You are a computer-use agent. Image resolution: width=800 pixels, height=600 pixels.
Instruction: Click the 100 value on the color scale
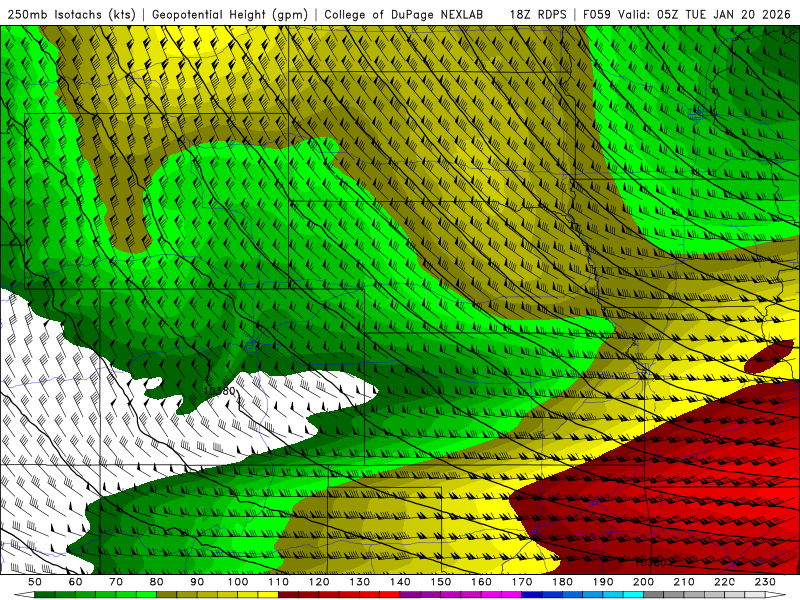coord(238,582)
